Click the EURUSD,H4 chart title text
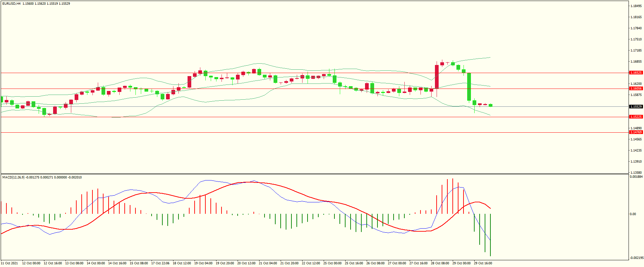The width and height of the screenshot is (644, 267). [11, 4]
